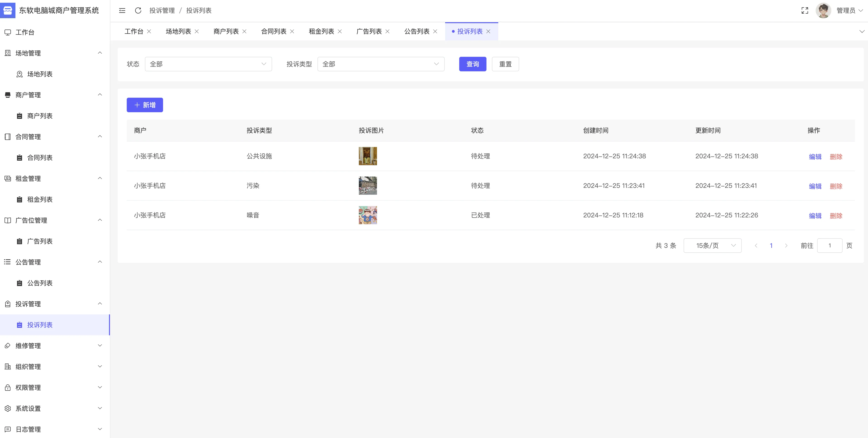The height and width of the screenshot is (438, 868).
Task: Open 工作台 in the sidebar
Action: point(25,32)
